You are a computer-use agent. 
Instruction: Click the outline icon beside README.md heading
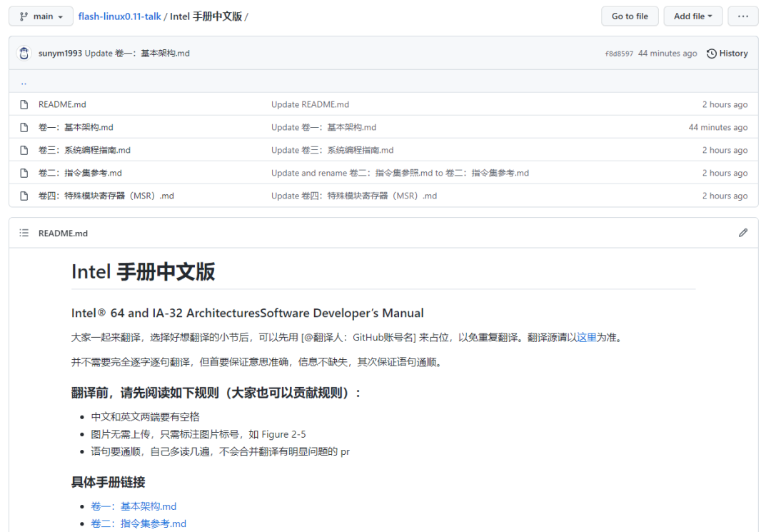pos(23,232)
